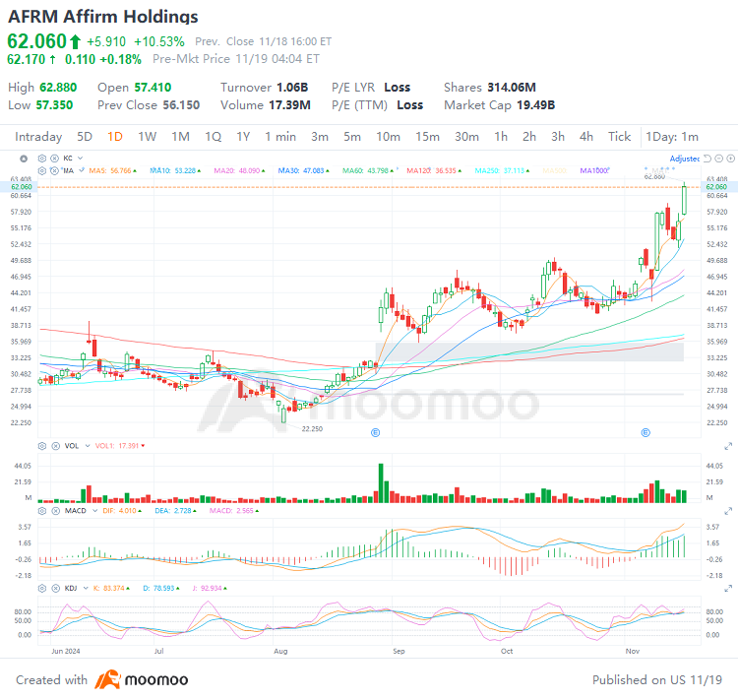This screenshot has height=700, width=738.
Task: Open the MA indicator dropdown arrow
Action: click(x=82, y=170)
